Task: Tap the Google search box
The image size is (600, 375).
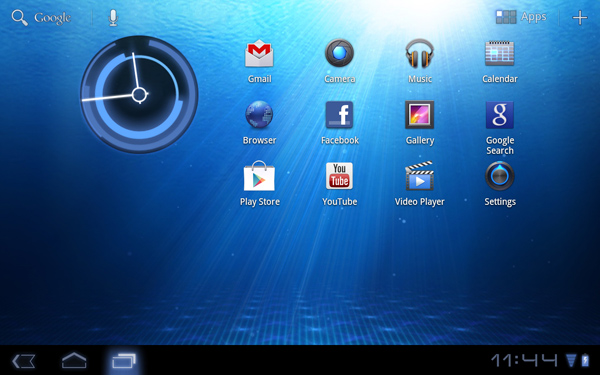Action: 41,18
